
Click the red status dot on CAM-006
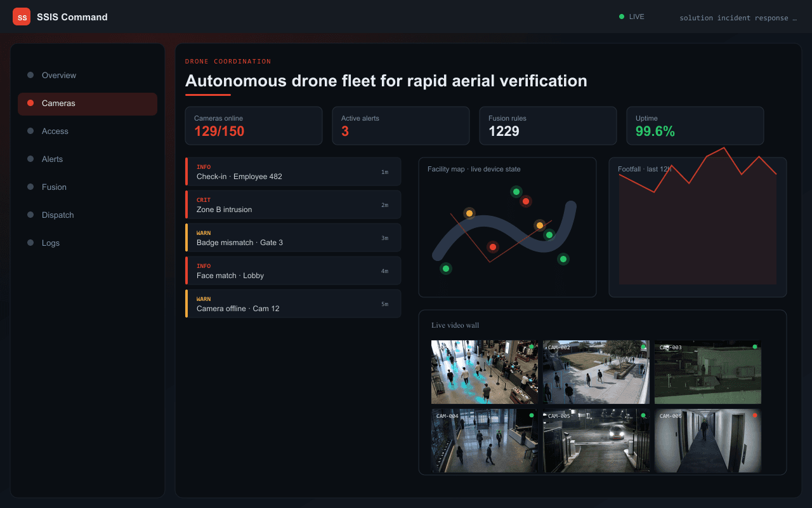point(755,415)
